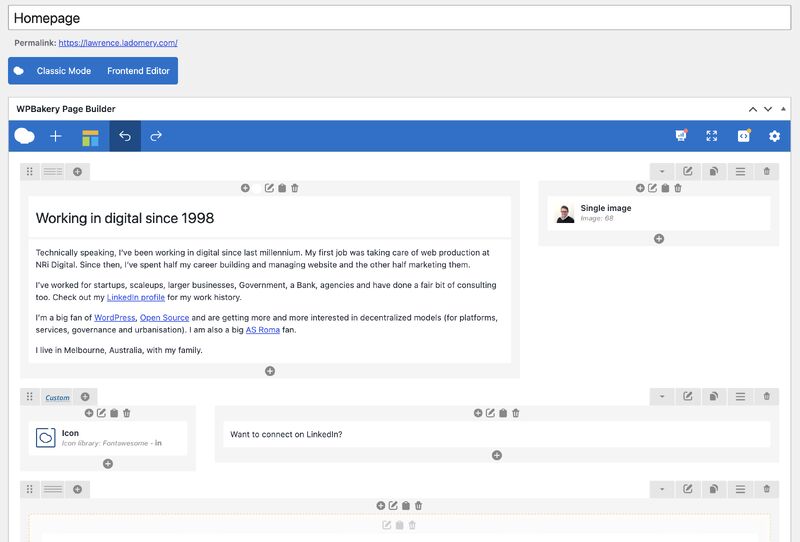This screenshot has width=800, height=542.
Task: Prepend element to the heading column
Action: [x=245, y=188]
